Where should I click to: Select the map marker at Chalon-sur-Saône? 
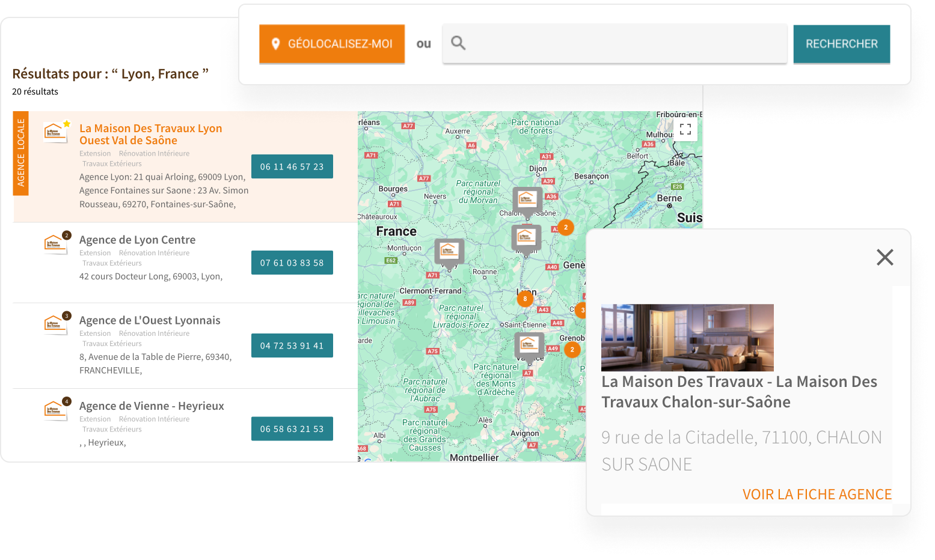click(x=527, y=201)
